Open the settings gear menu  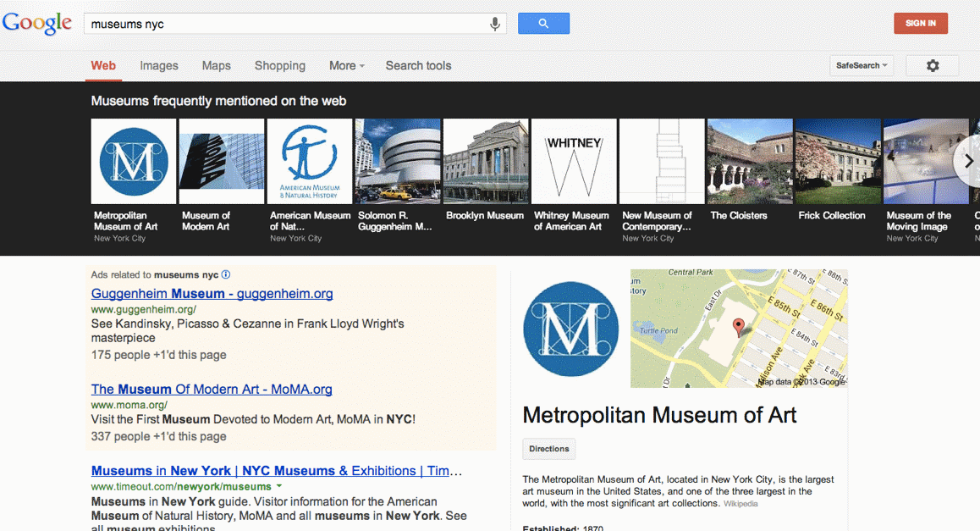(932, 65)
